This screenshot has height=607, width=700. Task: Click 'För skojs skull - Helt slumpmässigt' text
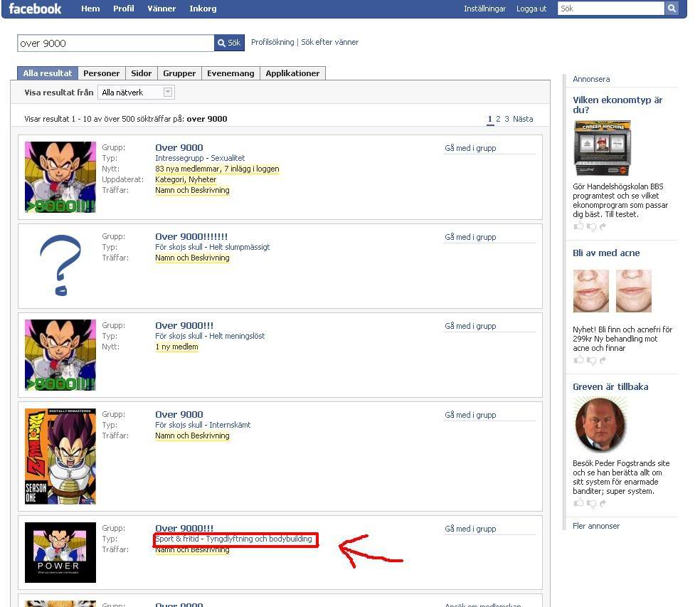pyautogui.click(x=213, y=247)
